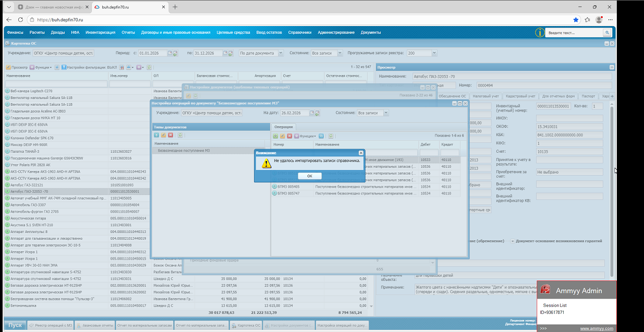Switch to 'Налоговый учет' tab in Просмотр

(485, 96)
